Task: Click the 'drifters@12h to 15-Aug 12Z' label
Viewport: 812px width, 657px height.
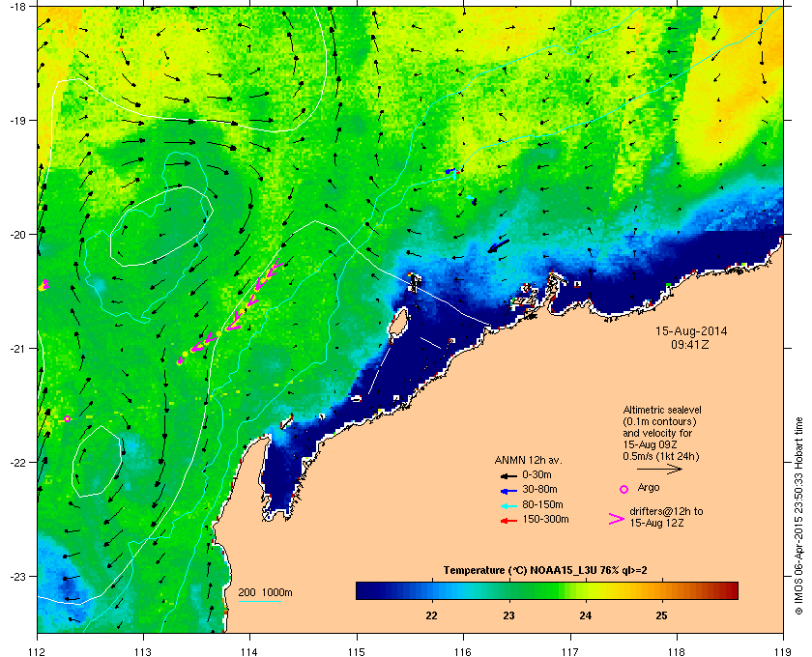Action: (x=666, y=517)
